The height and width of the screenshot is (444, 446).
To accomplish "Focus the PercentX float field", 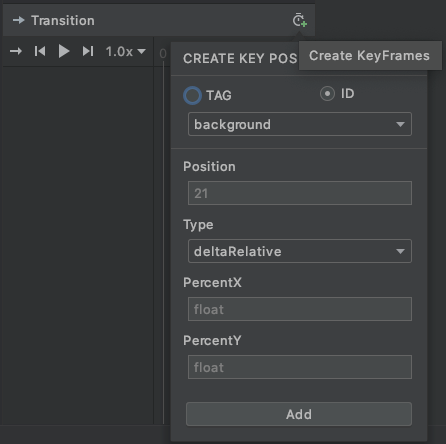I will click(300, 309).
